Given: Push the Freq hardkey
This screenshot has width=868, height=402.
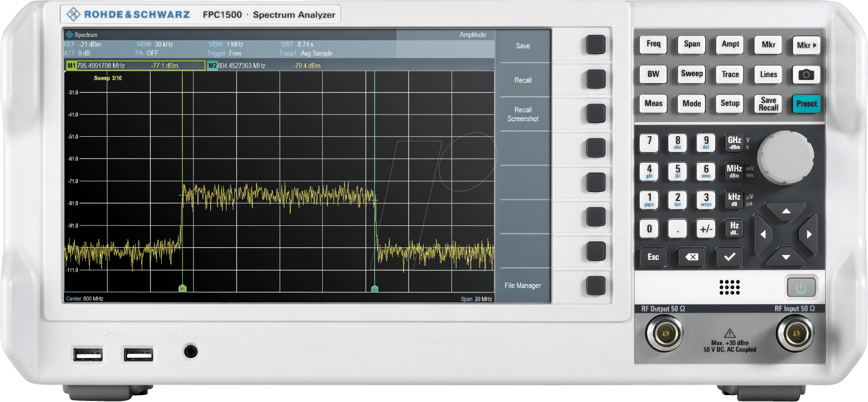Looking at the screenshot, I should coord(653,45).
